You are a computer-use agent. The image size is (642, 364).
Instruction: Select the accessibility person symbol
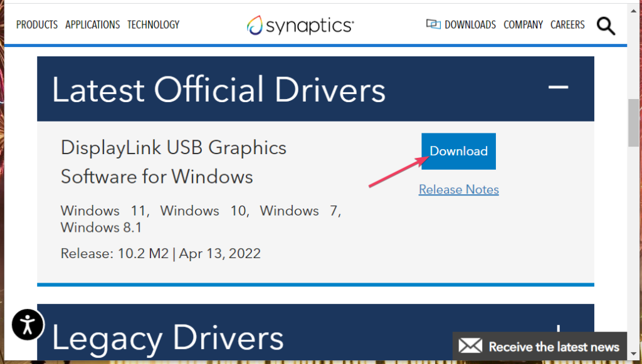[27, 325]
